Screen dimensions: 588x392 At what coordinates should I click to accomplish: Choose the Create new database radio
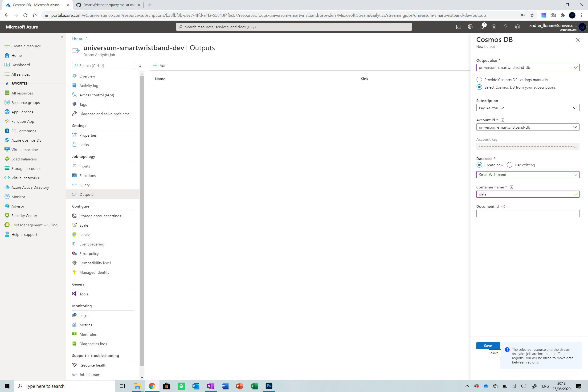click(x=479, y=165)
